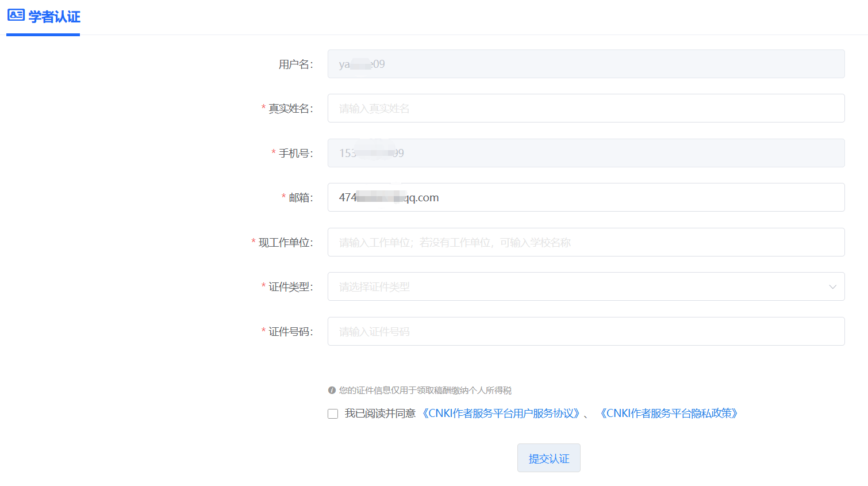868x486 pixels.
Task: Click the 您的证件信息仅用于 notice text
Action: [x=425, y=391]
